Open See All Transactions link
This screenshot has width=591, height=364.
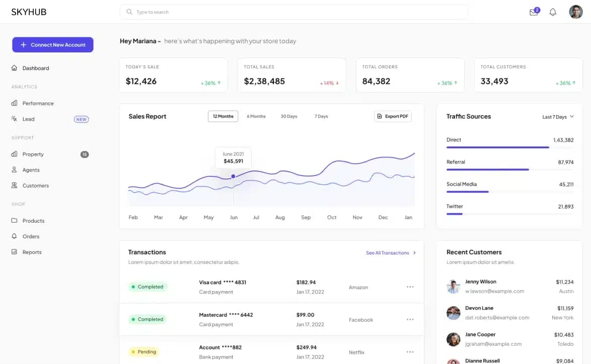[387, 253]
